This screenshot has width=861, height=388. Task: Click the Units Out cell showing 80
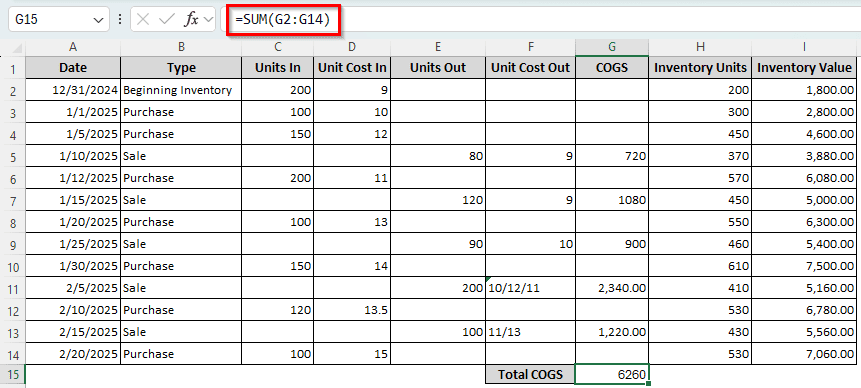tap(438, 156)
